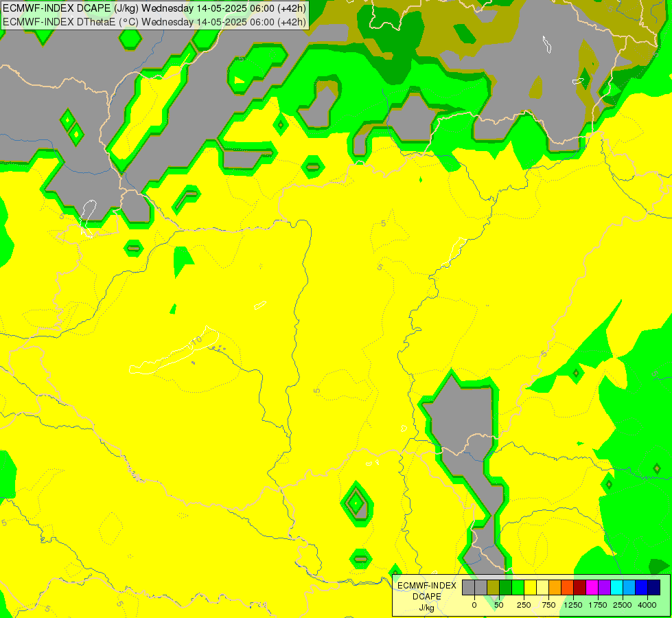The width and height of the screenshot is (672, 618).
Task: Click the legend's ECMWF-INDEX label
Action: (427, 586)
